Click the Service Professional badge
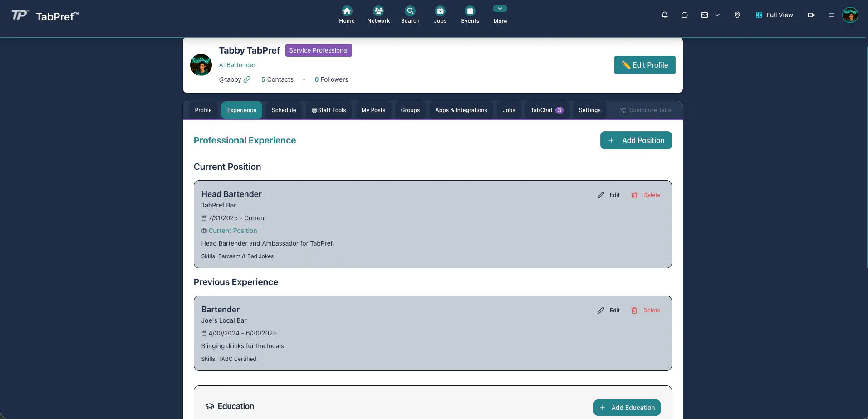The height and width of the screenshot is (419, 868). click(319, 50)
